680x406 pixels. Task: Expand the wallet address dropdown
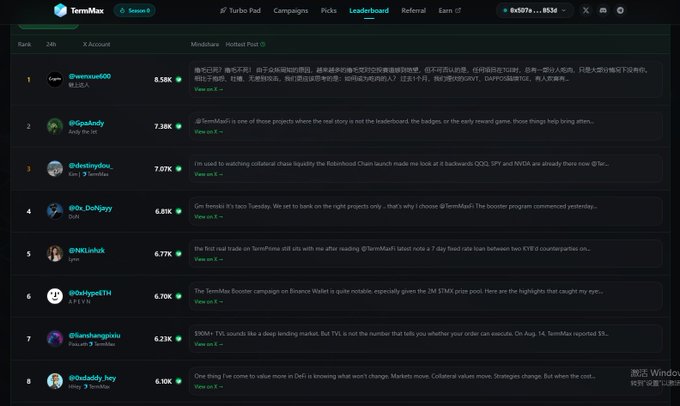tap(534, 10)
